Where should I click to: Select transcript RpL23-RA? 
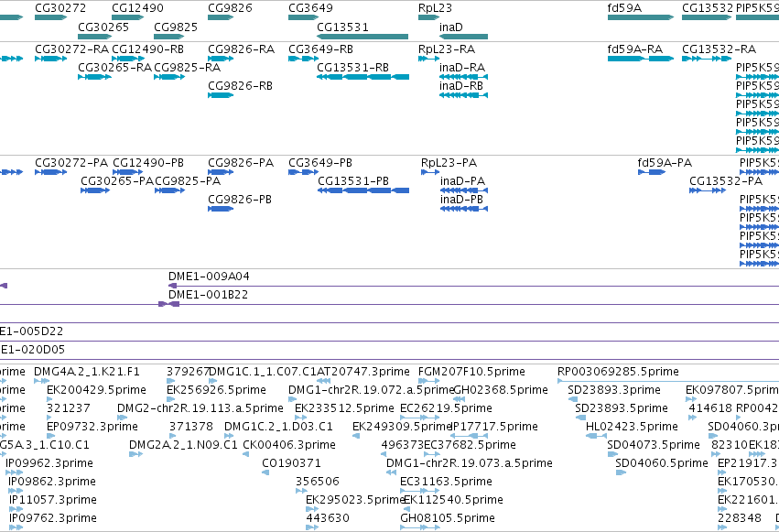coord(428,59)
